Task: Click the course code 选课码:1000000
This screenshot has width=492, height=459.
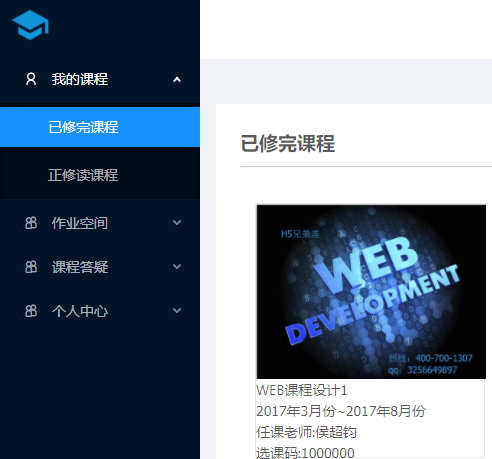Action: click(305, 453)
